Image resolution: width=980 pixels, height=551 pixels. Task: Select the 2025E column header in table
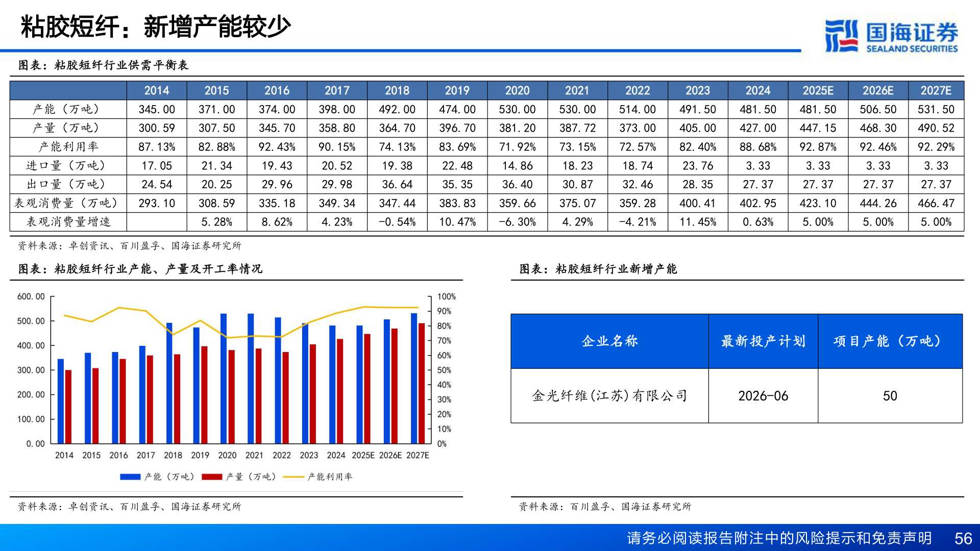[x=818, y=90]
